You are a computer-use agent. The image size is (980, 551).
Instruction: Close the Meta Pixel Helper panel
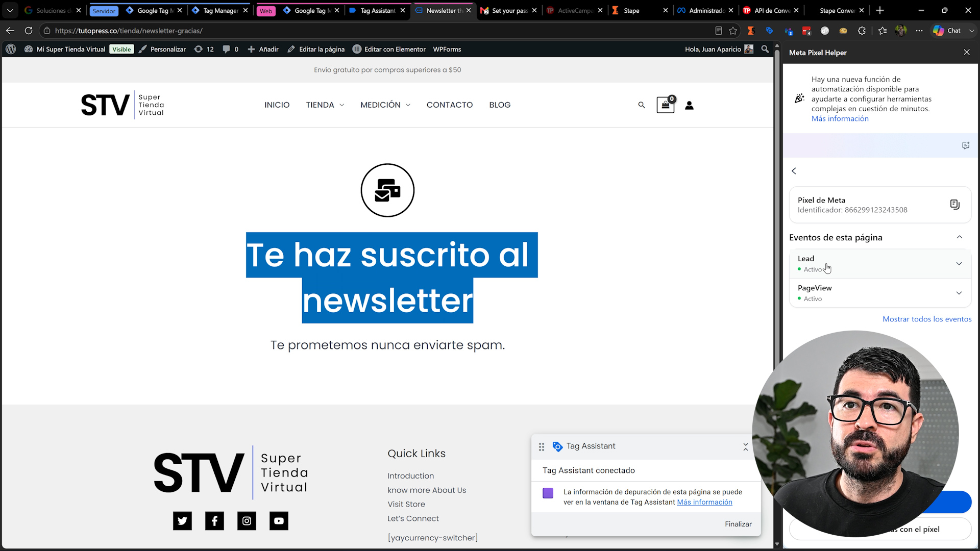tap(966, 52)
